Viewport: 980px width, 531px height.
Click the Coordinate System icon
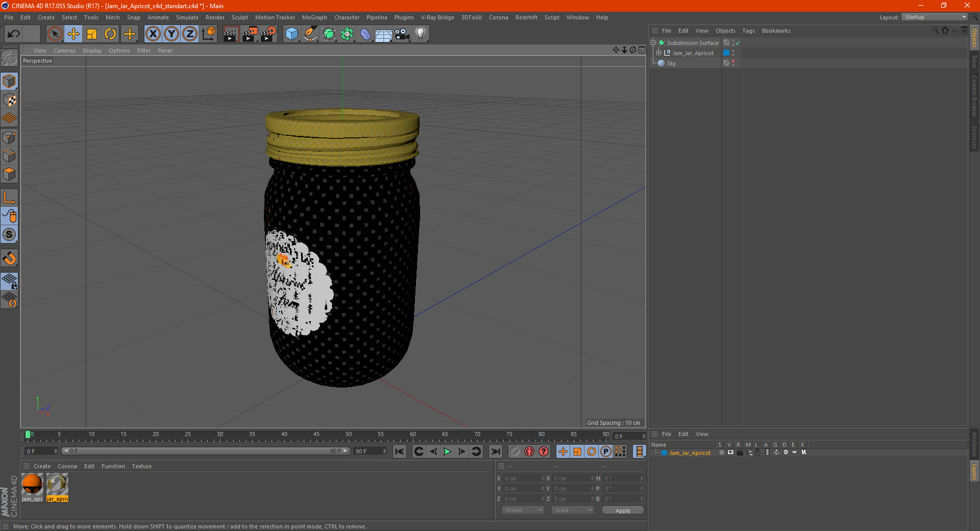(208, 34)
